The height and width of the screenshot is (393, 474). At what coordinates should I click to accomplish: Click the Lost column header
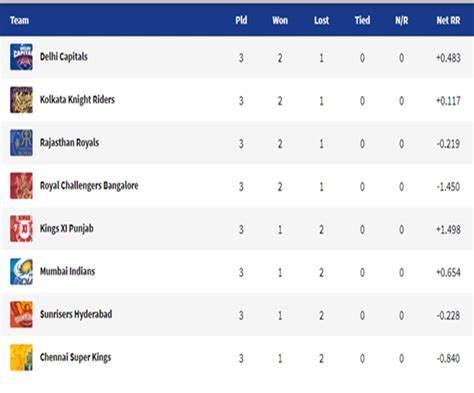click(321, 20)
